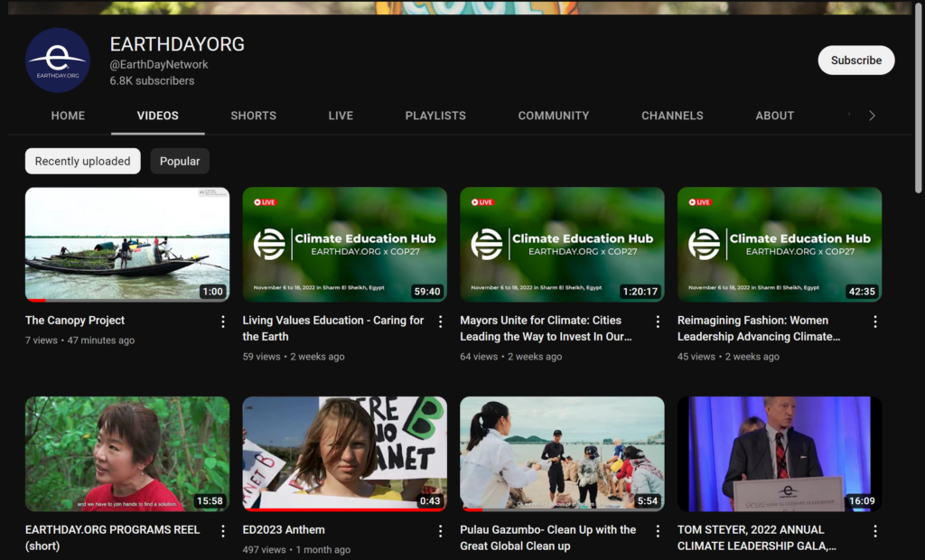Open the COMMUNITY tab
Viewport: 925px width, 560px height.
tap(553, 116)
